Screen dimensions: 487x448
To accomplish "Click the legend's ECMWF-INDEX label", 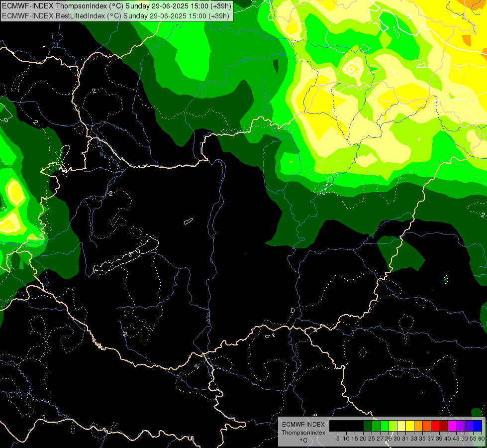I will (303, 425).
